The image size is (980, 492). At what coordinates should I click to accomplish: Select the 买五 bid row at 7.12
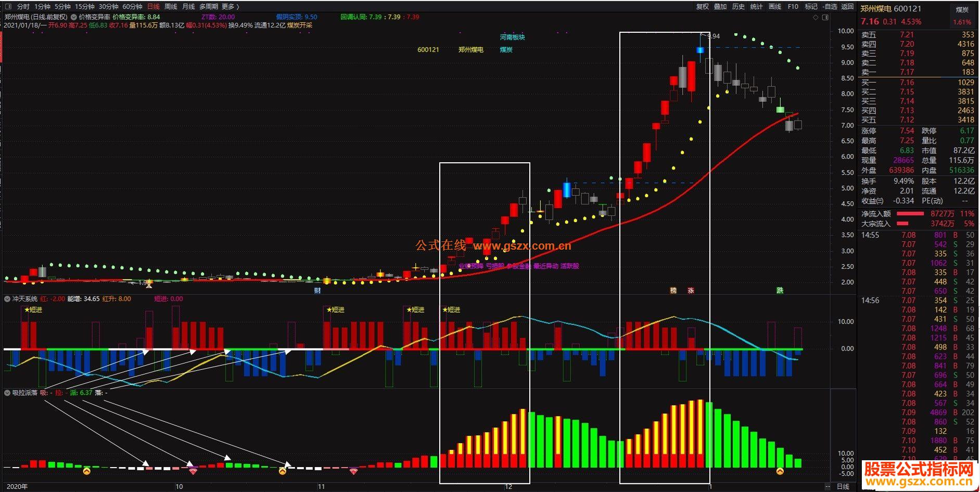[x=918, y=120]
